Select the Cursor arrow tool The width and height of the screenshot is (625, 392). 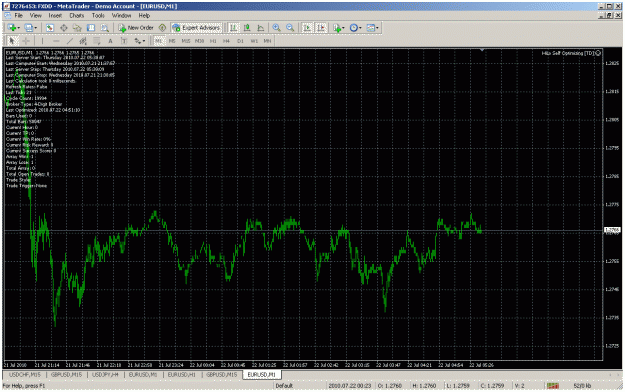point(12,41)
